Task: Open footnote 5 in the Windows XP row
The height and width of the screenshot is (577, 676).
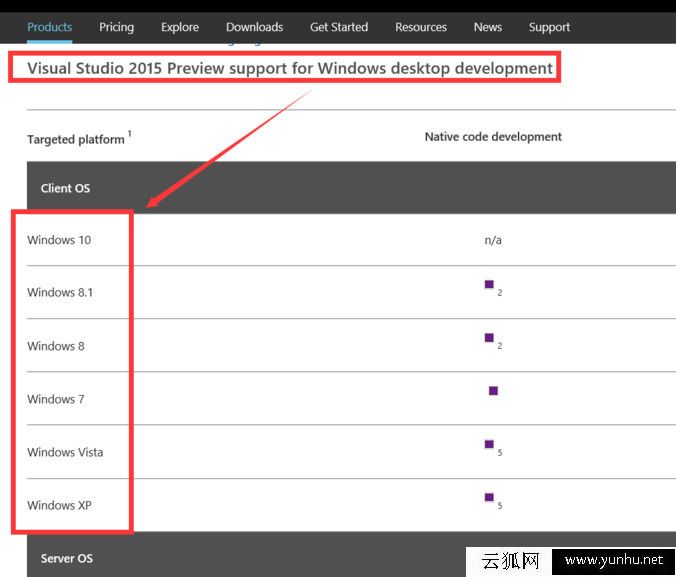Action: click(x=500, y=505)
